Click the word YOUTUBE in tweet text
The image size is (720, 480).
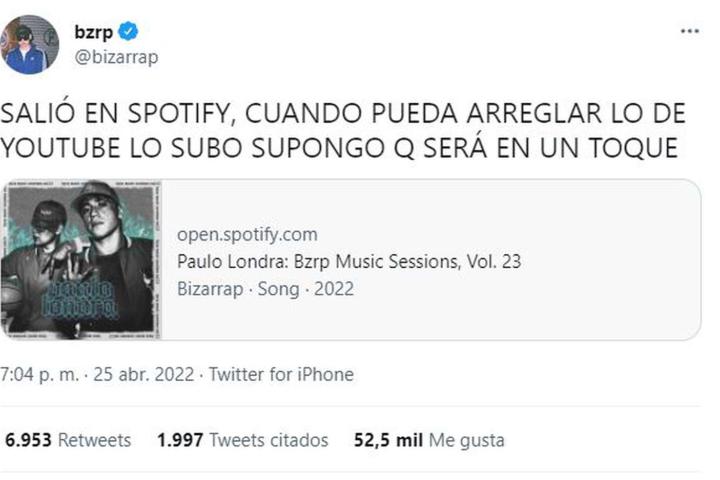[62, 148]
